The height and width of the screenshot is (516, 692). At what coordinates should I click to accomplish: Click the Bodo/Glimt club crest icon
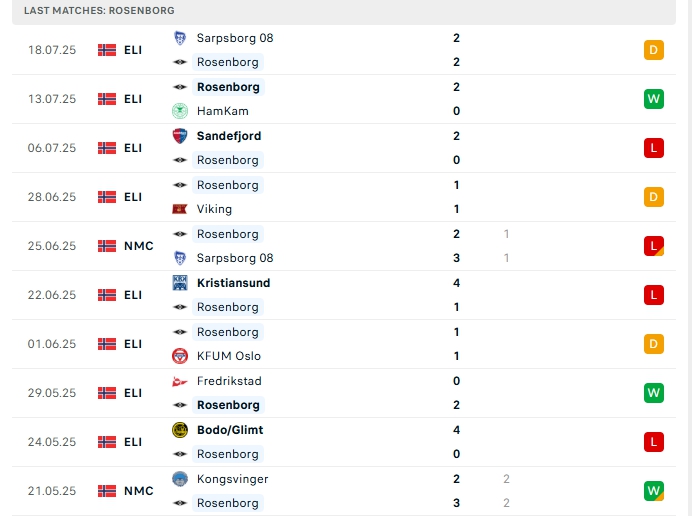click(x=180, y=430)
